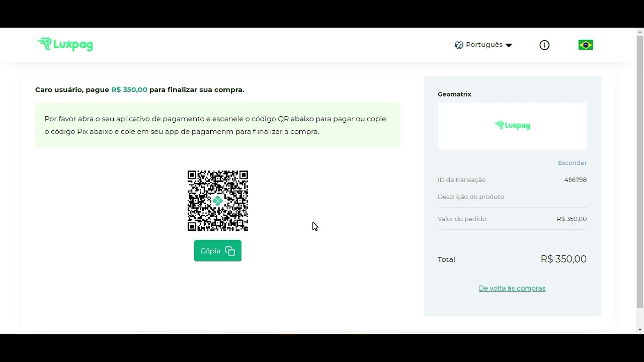Image resolution: width=644 pixels, height=362 pixels.
Task: Click the Luxpag logo in the header
Action: [65, 44]
